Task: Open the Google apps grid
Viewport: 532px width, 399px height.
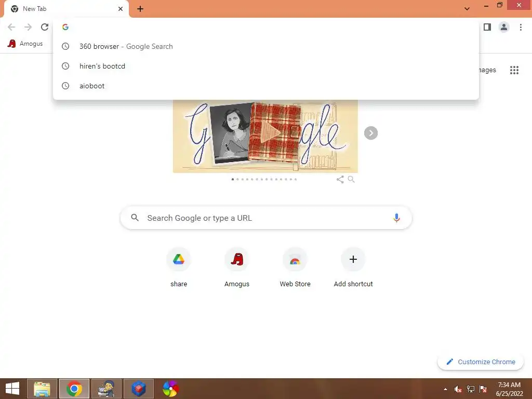Action: pos(514,70)
